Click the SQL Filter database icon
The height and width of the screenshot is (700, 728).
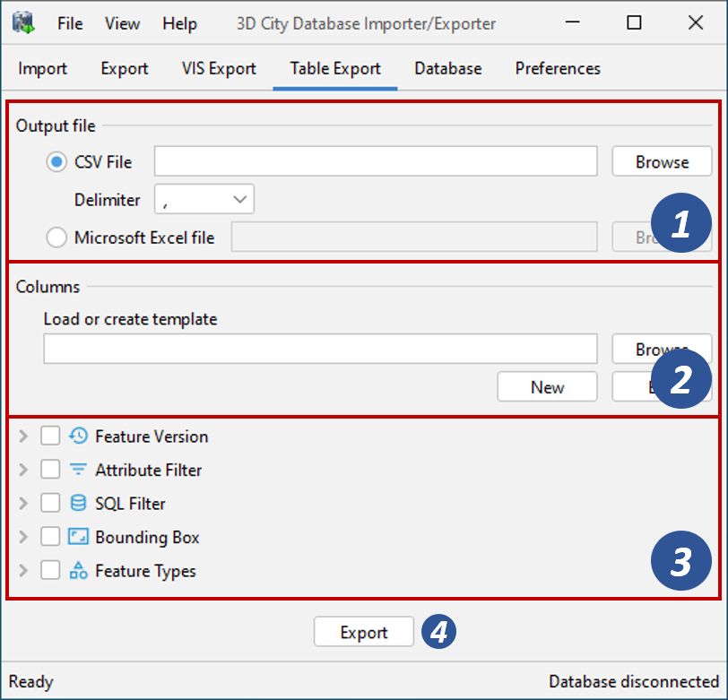tap(78, 503)
